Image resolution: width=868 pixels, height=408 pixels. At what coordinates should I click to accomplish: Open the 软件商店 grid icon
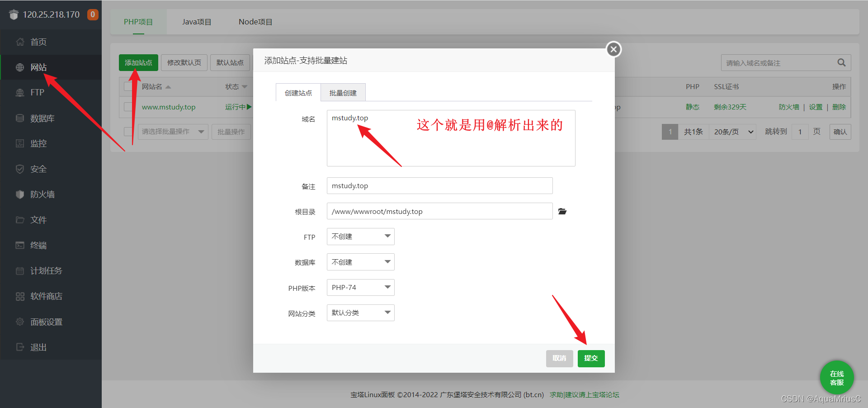tap(20, 296)
